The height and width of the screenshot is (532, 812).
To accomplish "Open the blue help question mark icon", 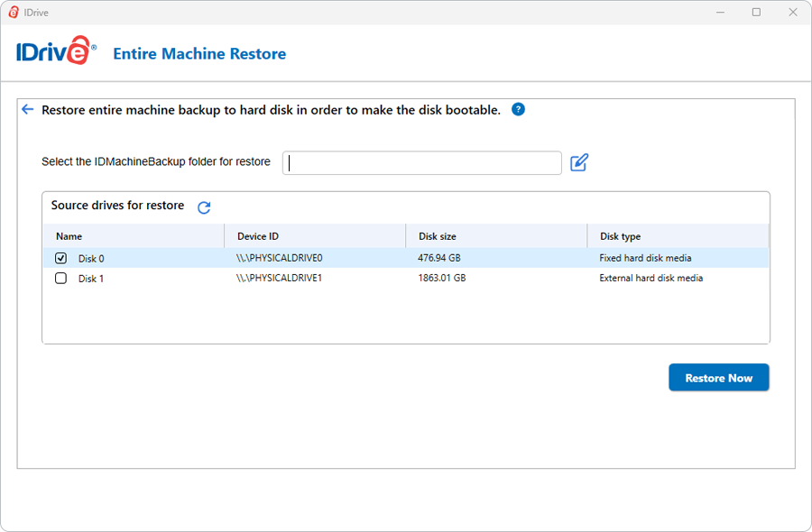I will click(518, 109).
